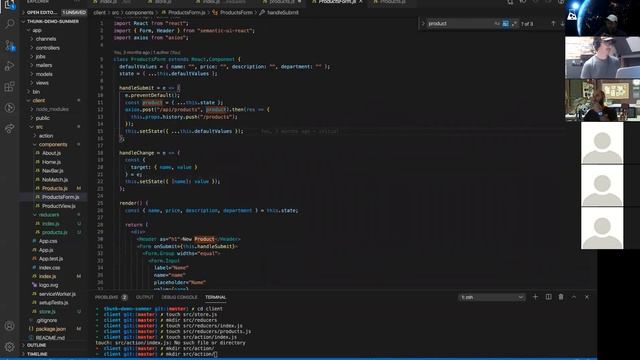Open the Run and Debug view
Viewport: 640px width, 360px height.
[9, 66]
